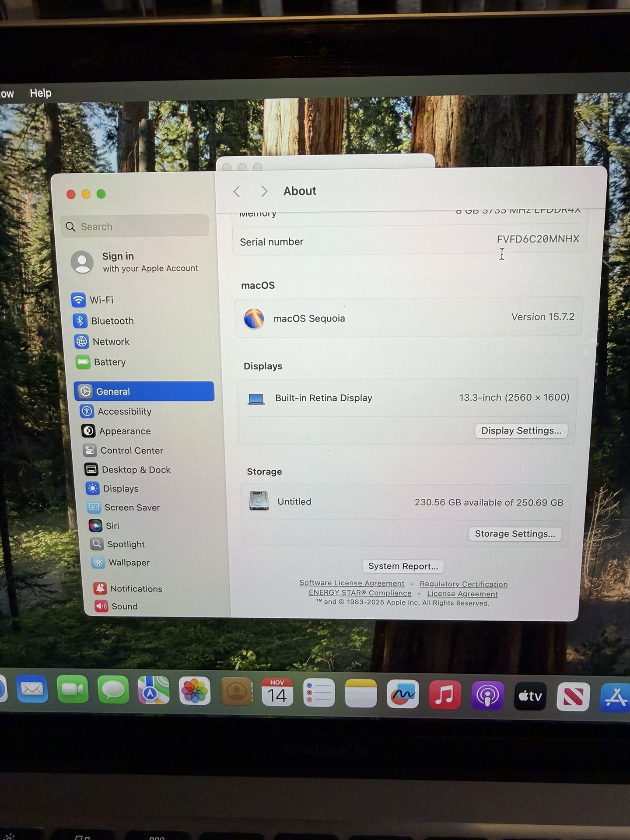Viewport: 630px width, 840px height.
Task: Launch FaceTime from the Dock
Action: point(73,690)
